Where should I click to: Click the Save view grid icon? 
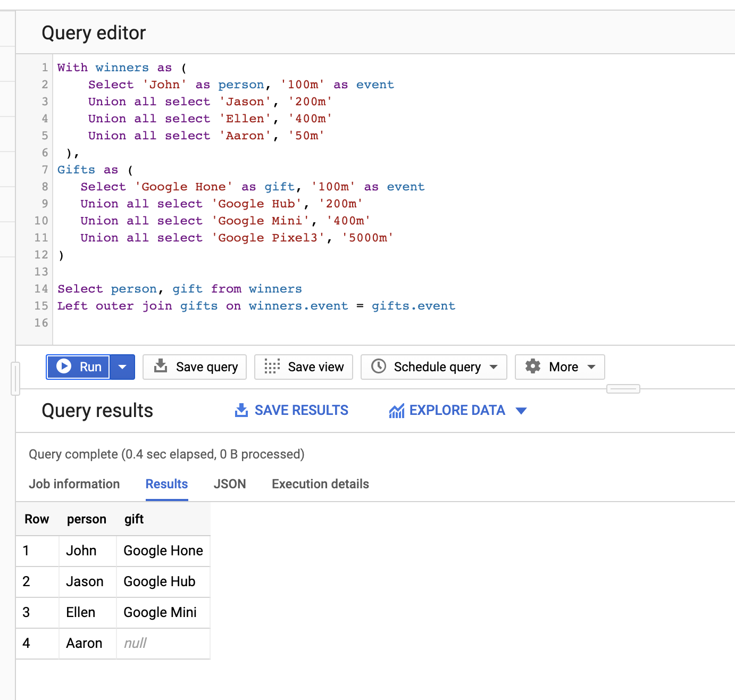pyautogui.click(x=271, y=366)
